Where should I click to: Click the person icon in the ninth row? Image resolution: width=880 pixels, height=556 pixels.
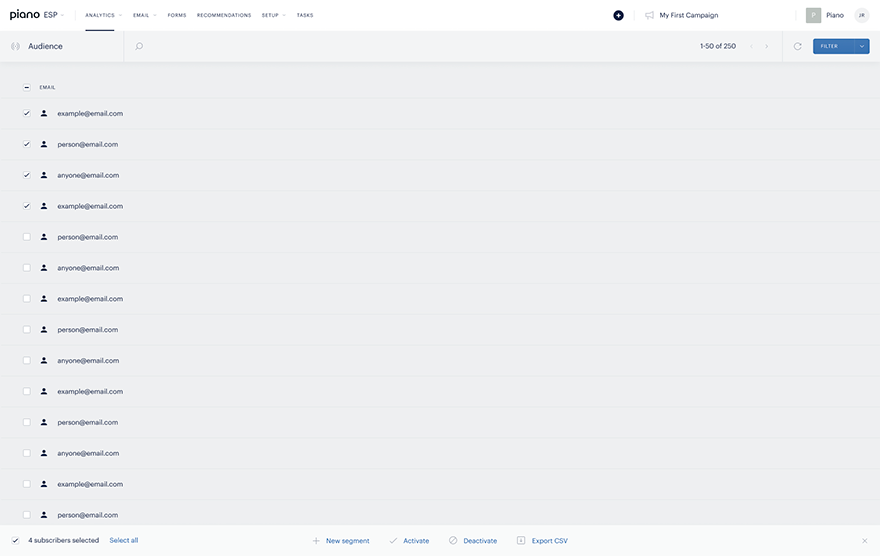coord(44,360)
